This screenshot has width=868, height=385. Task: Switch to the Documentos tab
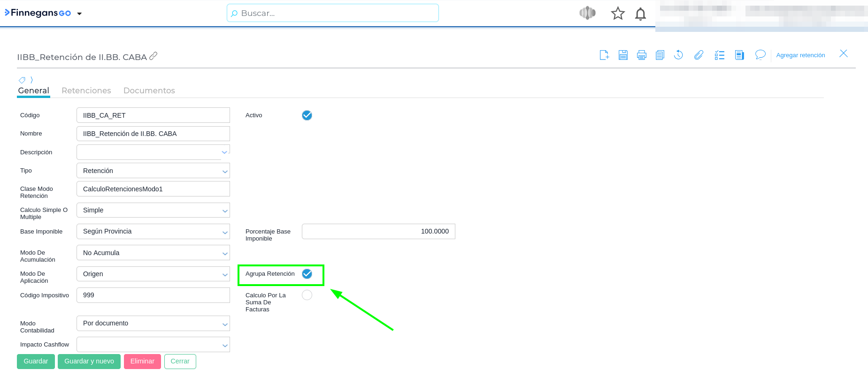(149, 91)
